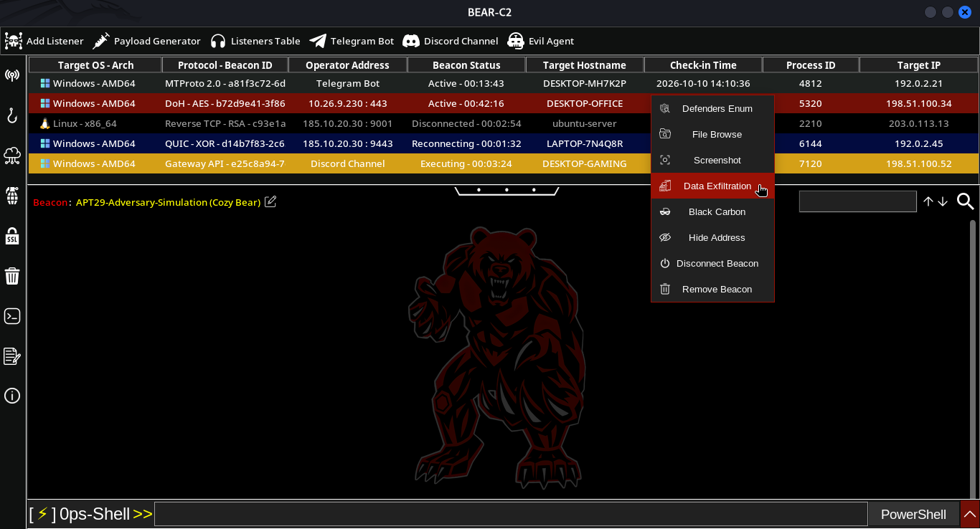Viewport: 980px width, 529px height.
Task: Select the Evil Agent toolbar item
Action: [x=541, y=41]
